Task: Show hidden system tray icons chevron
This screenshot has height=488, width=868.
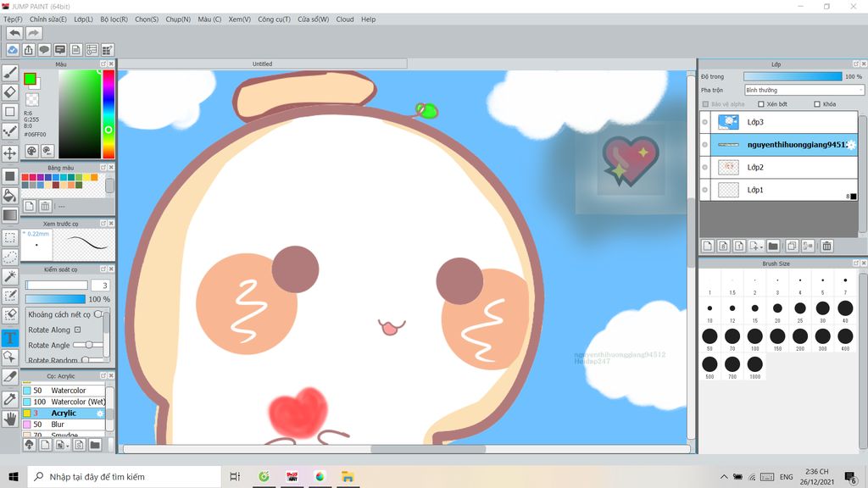Action: (724, 476)
